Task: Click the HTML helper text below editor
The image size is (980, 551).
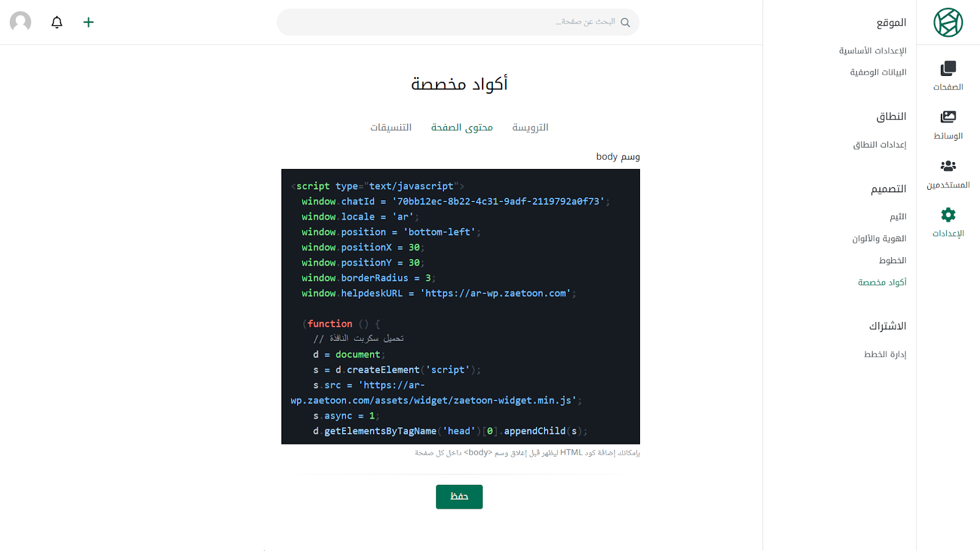Action: pos(527,453)
